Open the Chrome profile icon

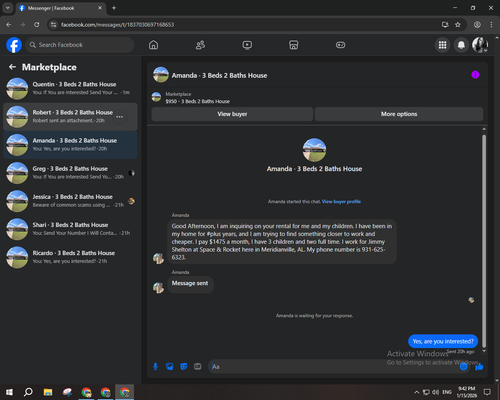point(477,25)
